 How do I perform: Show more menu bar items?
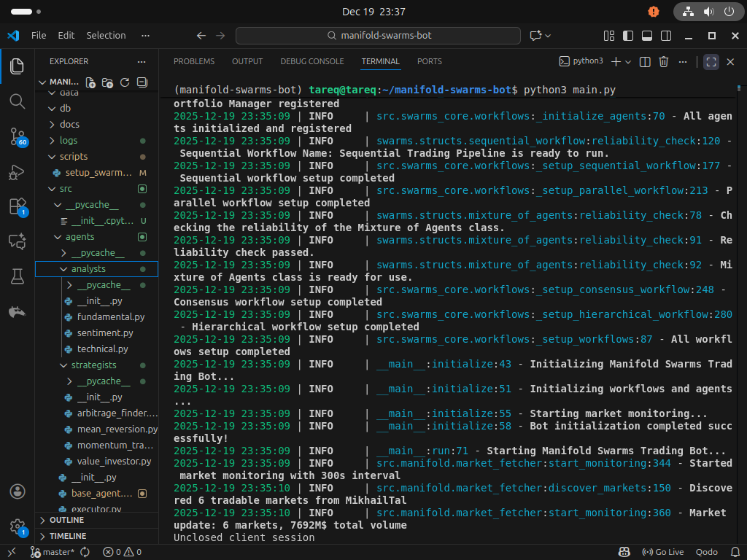coord(145,36)
